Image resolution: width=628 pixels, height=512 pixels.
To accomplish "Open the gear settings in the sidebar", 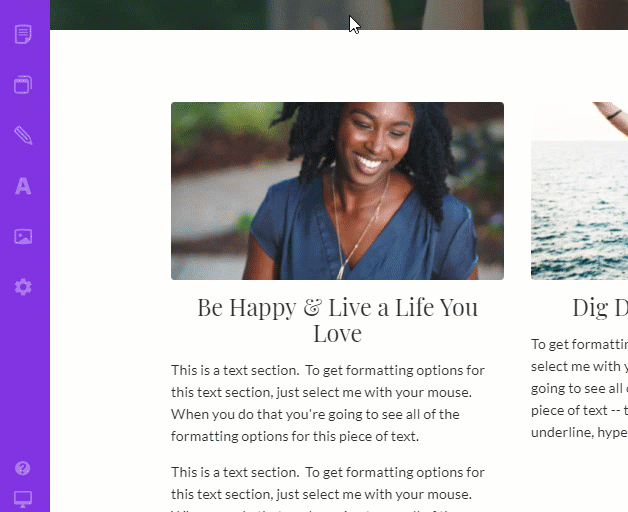I will (23, 287).
